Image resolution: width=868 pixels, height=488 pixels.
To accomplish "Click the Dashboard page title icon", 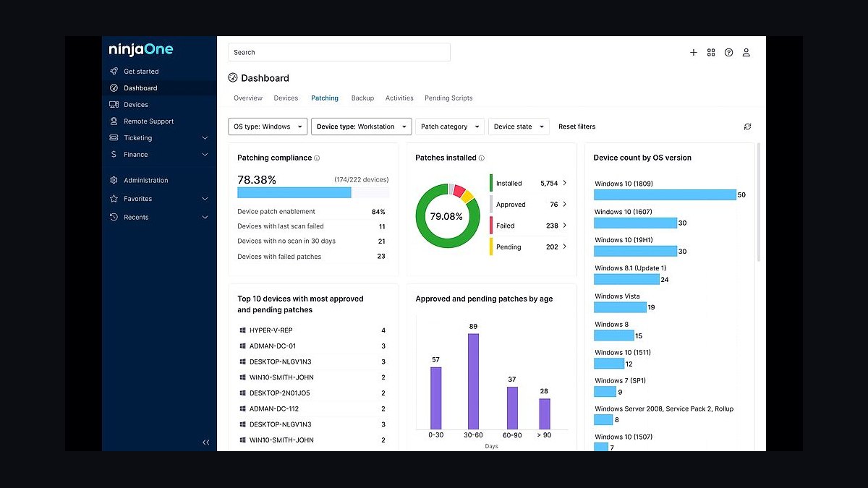I will (233, 78).
